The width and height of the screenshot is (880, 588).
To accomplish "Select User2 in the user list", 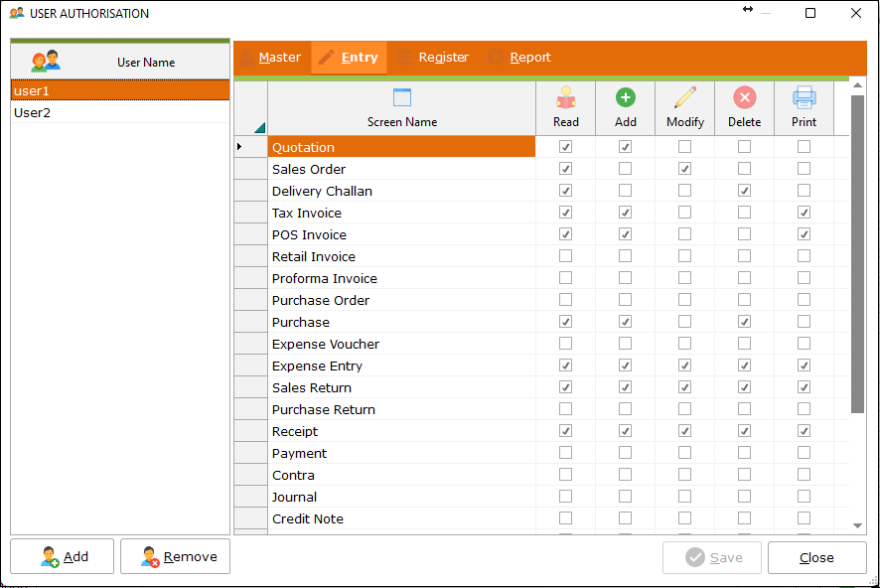I will tap(33, 112).
